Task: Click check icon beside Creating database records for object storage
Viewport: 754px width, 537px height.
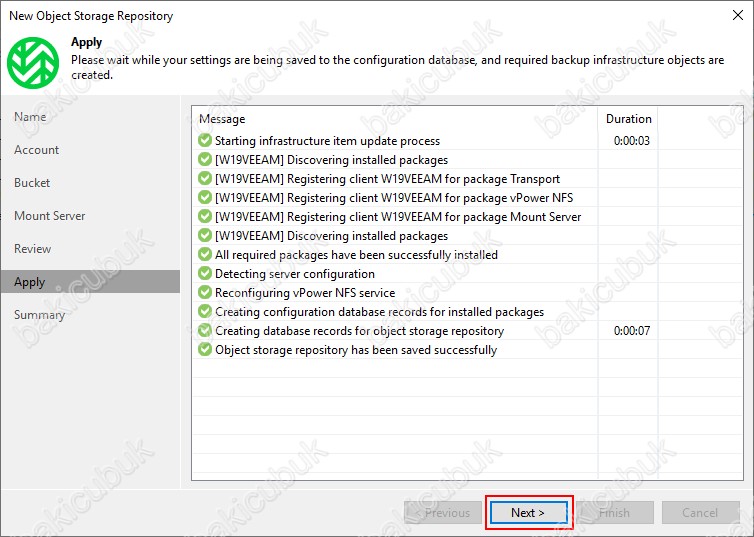Action: pyautogui.click(x=205, y=330)
